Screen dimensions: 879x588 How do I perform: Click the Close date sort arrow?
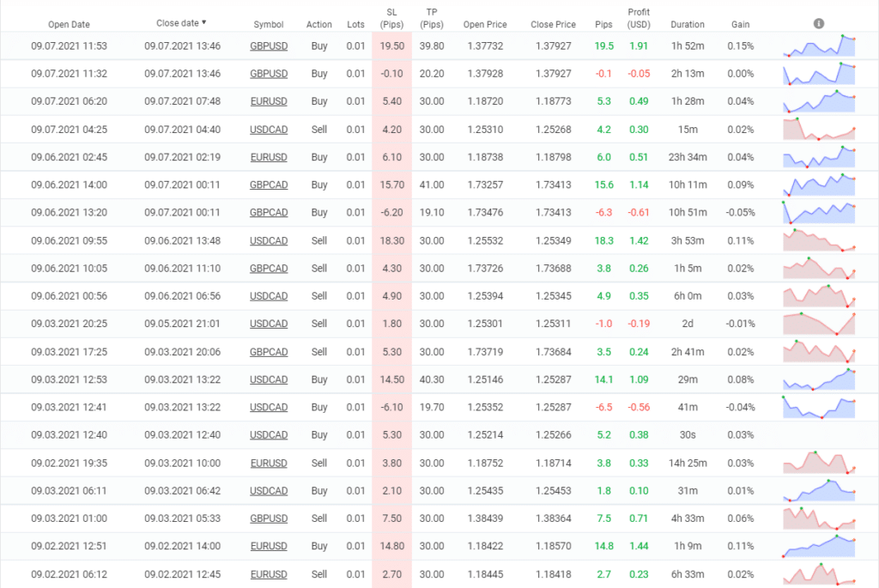(203, 22)
